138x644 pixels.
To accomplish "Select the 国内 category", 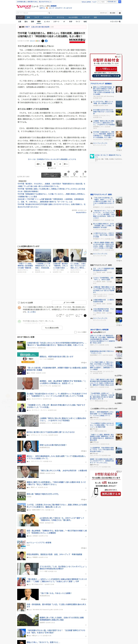I will click(x=26, y=21).
